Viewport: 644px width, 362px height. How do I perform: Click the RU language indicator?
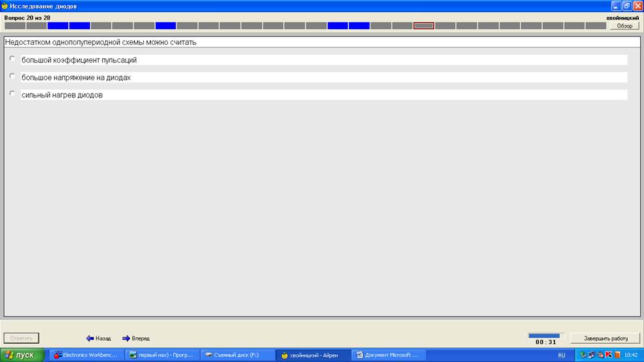tap(562, 356)
